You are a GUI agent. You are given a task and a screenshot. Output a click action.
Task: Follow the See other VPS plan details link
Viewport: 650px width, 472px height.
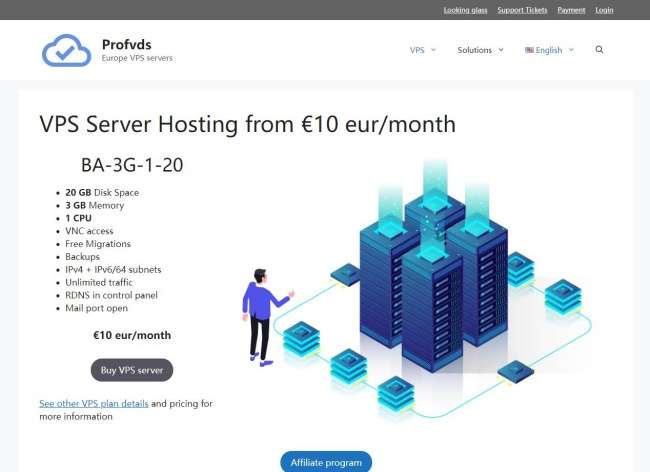94,403
